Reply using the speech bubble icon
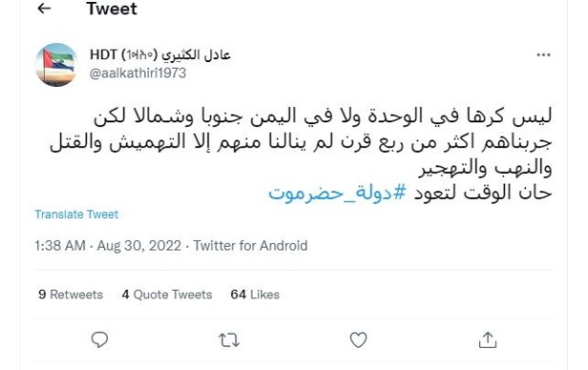The width and height of the screenshot is (588, 370). [x=99, y=340]
